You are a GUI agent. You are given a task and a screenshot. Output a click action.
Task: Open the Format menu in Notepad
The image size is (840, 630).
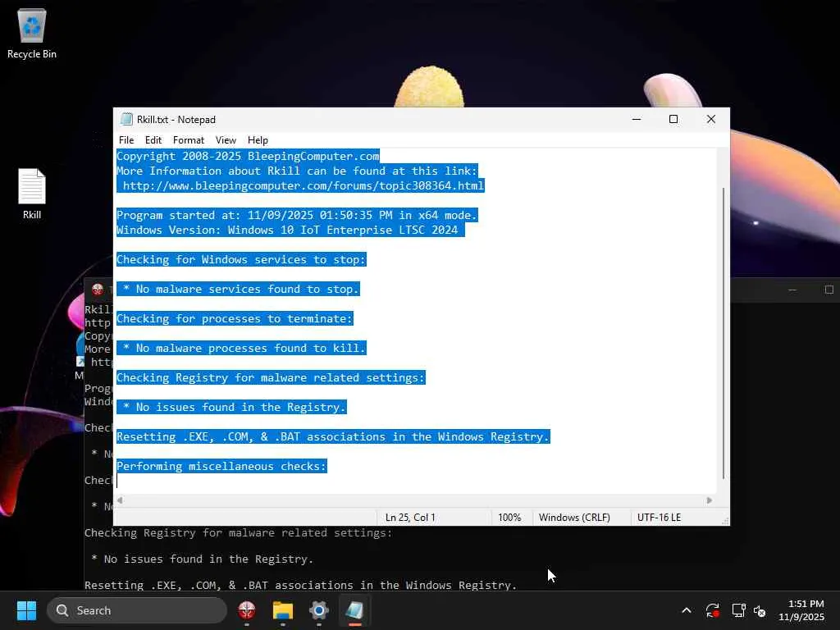[x=189, y=139]
